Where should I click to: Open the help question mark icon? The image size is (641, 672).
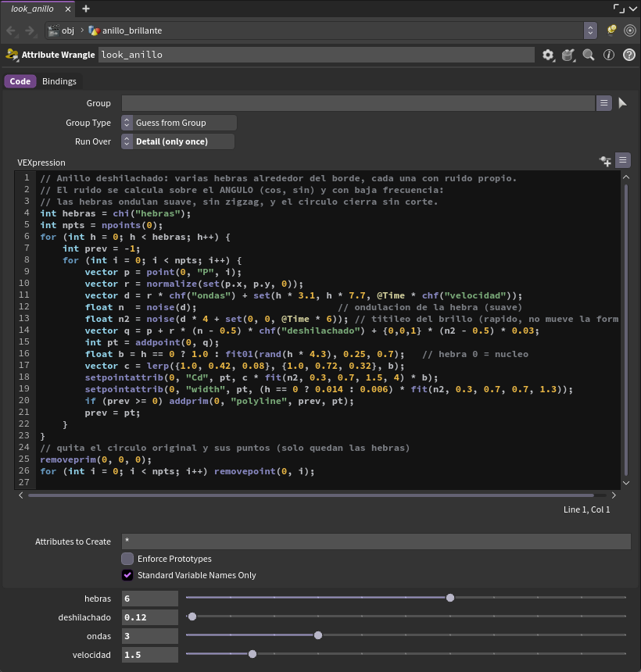(x=629, y=55)
